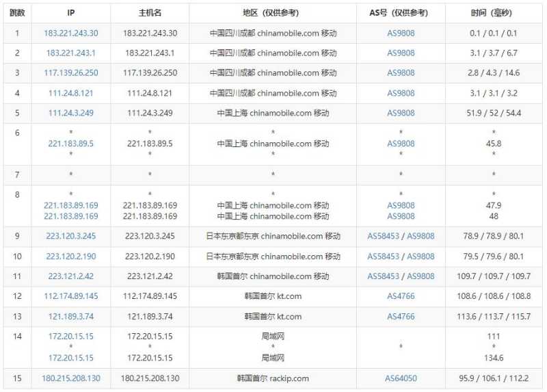547x392 pixels.
Task: Open the AS4766 link in hop 12 row
Action: click(401, 296)
